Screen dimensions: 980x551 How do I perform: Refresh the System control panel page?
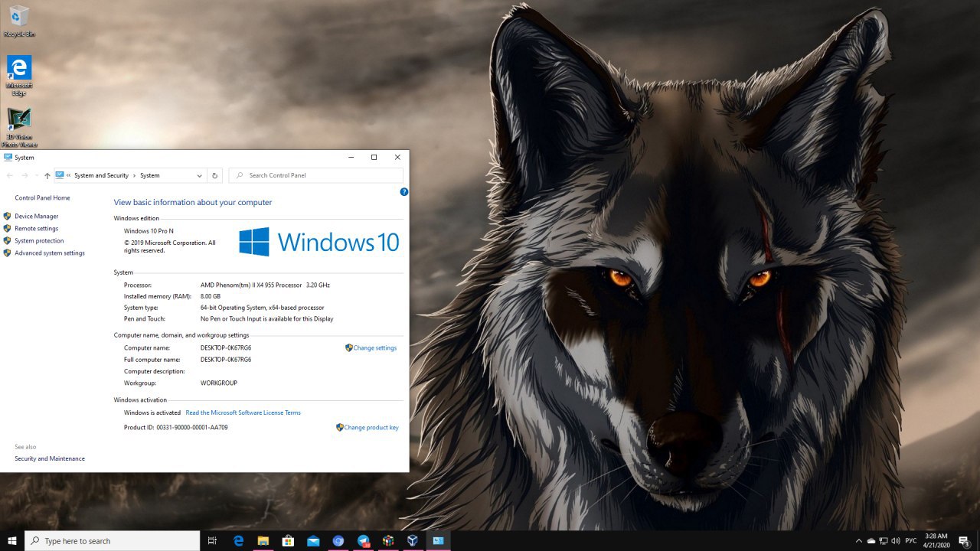coord(214,175)
